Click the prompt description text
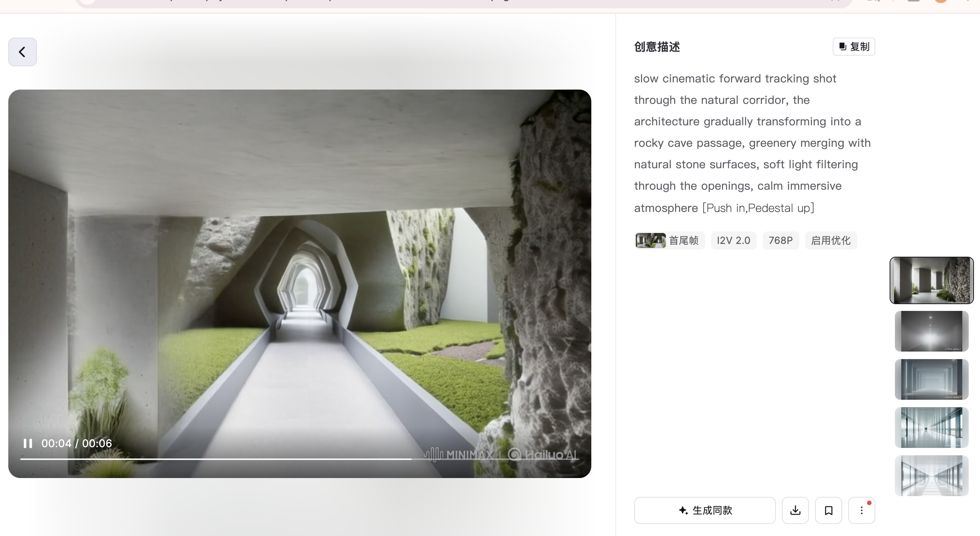980x536 pixels. pos(751,143)
